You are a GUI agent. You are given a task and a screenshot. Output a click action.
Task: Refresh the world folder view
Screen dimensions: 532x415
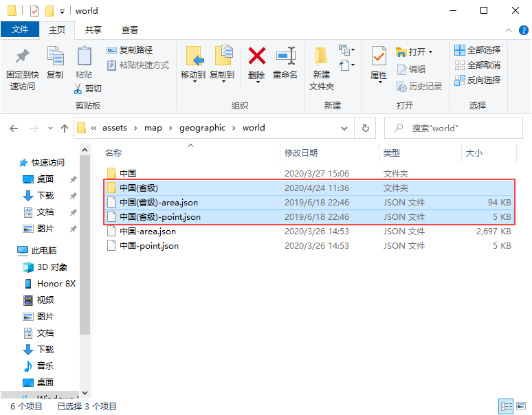pos(366,128)
